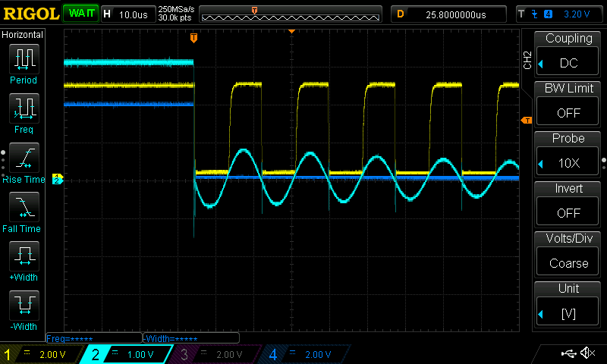This screenshot has height=364, width=607.
Task: Toggle the BW Limit OFF setting
Action: click(x=568, y=112)
